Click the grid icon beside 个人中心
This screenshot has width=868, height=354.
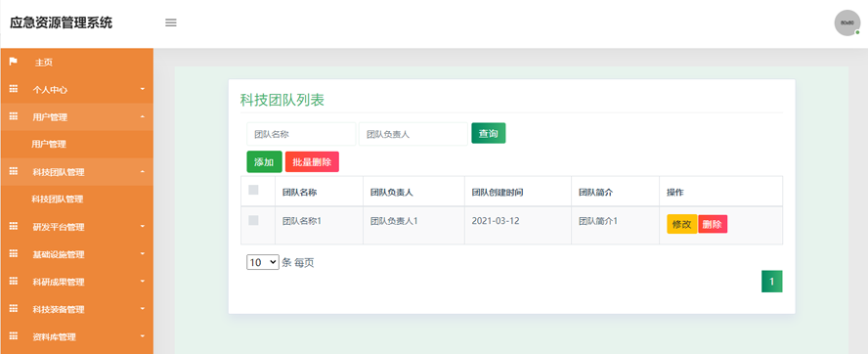click(x=14, y=89)
